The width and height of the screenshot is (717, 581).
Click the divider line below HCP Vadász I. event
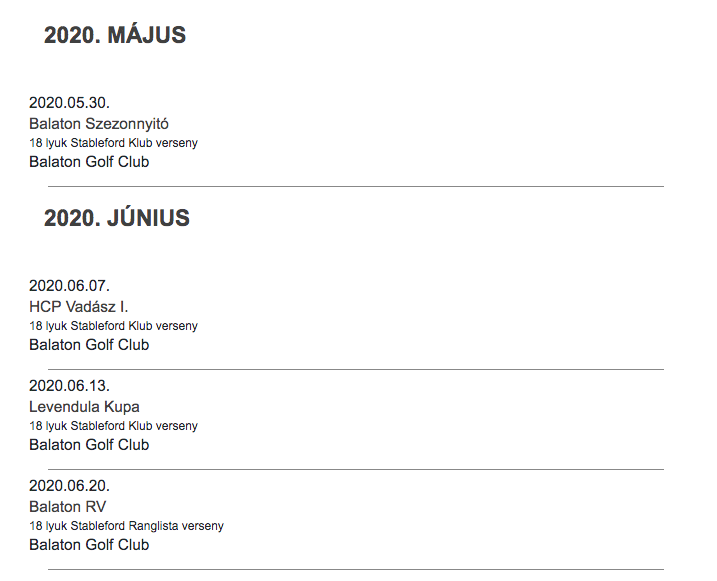click(x=355, y=369)
